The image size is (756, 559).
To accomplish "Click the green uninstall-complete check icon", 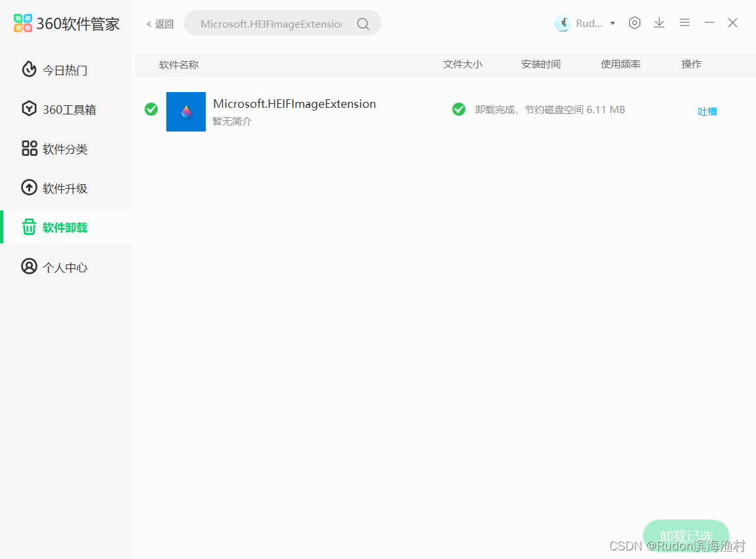I will click(458, 109).
